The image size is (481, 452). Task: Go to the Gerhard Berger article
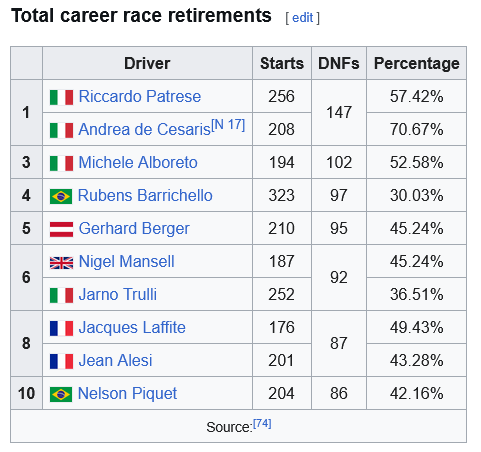pyautogui.click(x=134, y=229)
